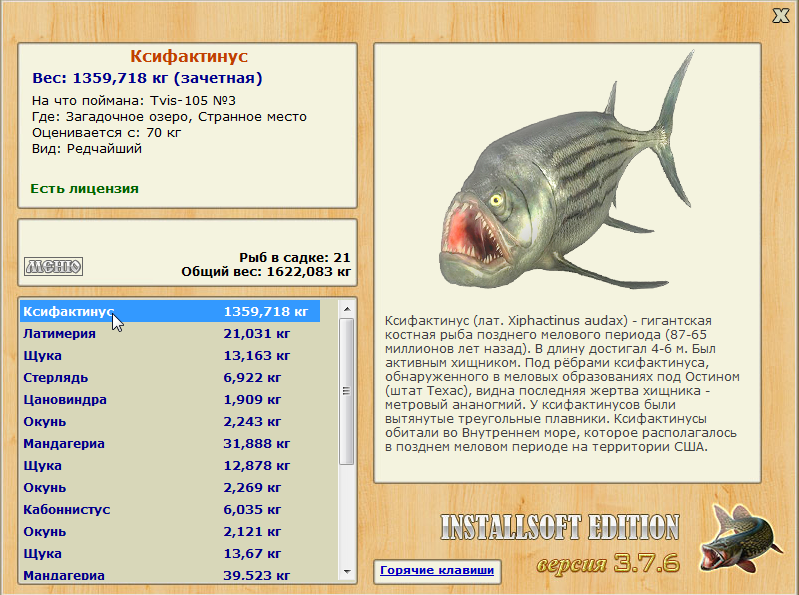Click the fish list scroll down arrow

pyautogui.click(x=347, y=572)
